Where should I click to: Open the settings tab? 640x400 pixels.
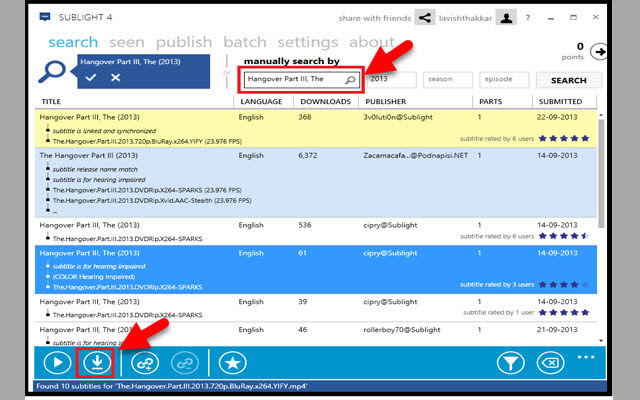[x=308, y=42]
